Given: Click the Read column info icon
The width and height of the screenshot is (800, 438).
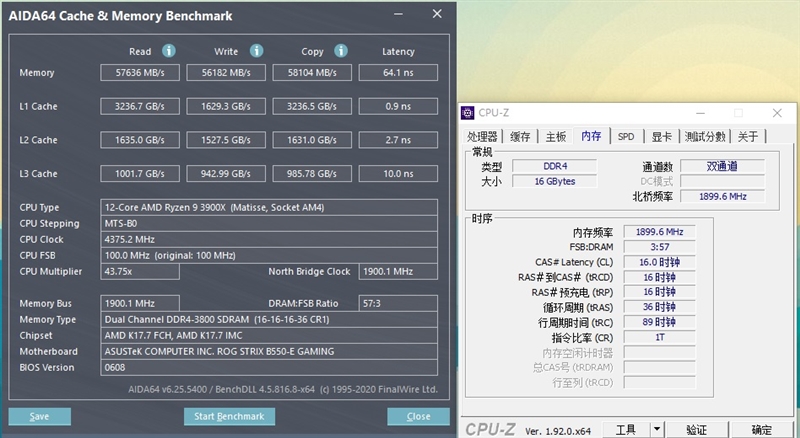Looking at the screenshot, I should pyautogui.click(x=169, y=51).
